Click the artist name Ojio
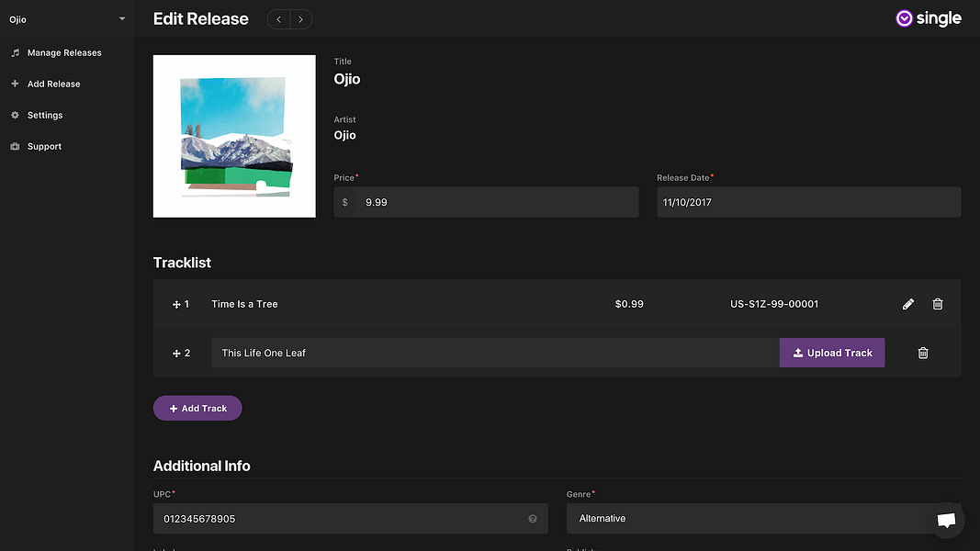Screen dimensions: 980x551 345,135
